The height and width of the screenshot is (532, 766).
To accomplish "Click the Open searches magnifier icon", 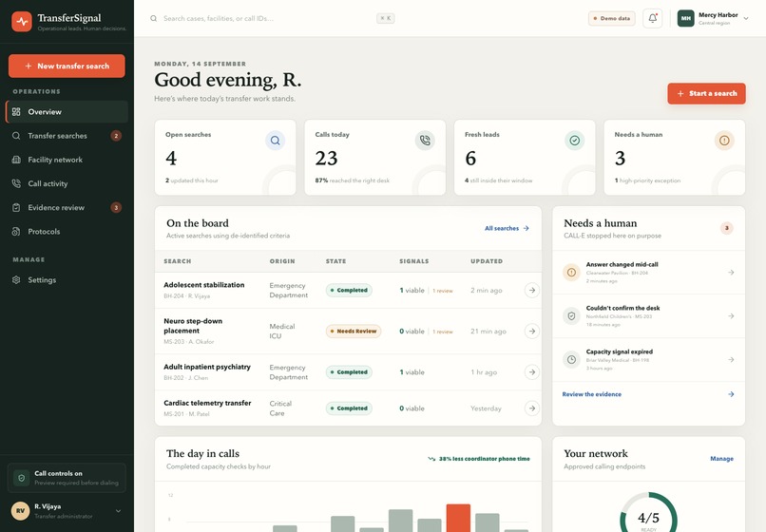I will tap(275, 141).
